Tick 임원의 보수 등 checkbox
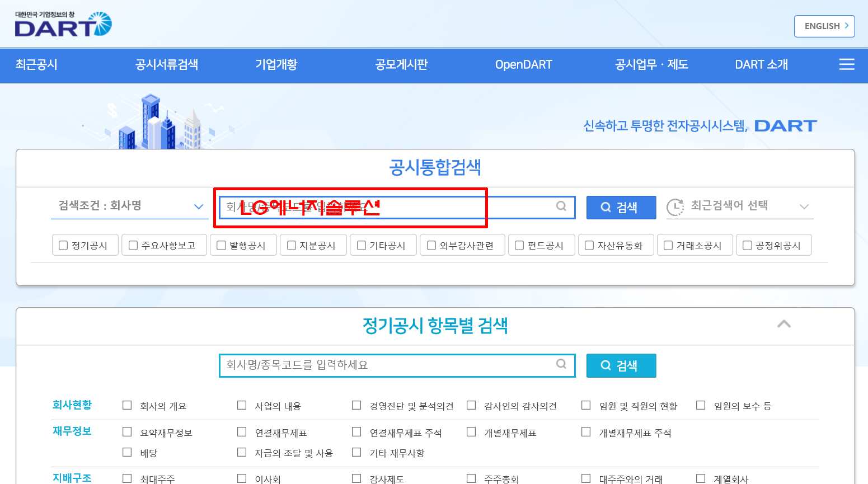 point(701,405)
